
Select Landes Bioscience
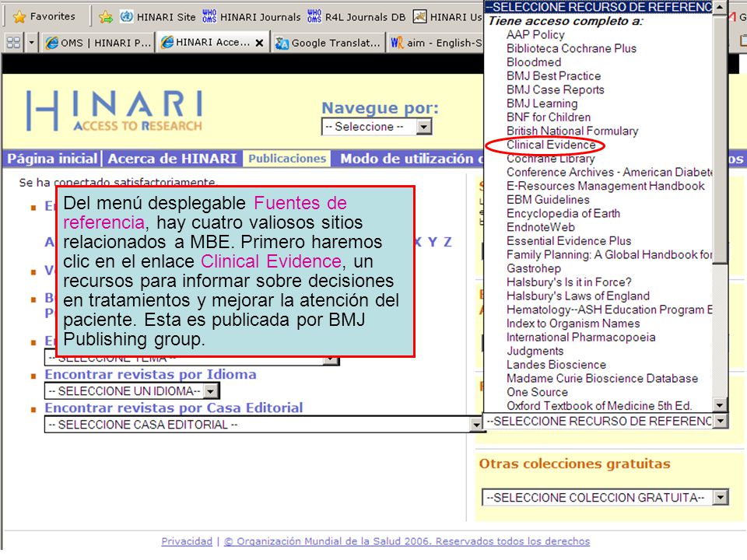point(556,365)
